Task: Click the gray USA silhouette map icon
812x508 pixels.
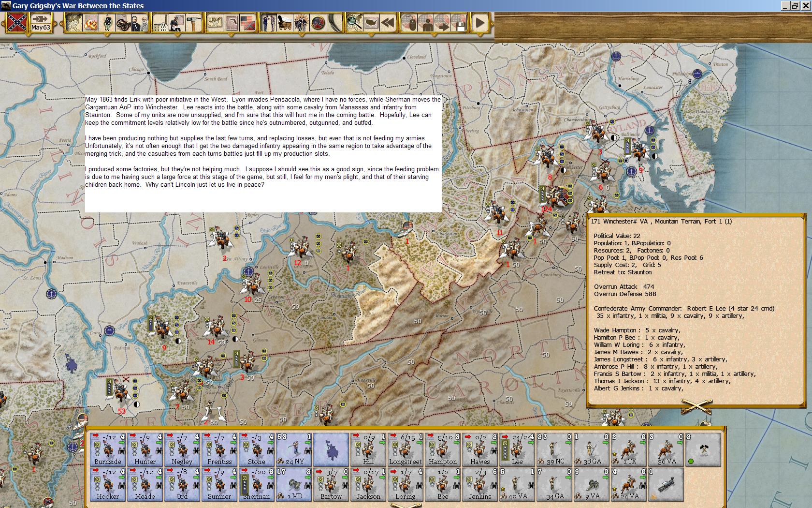Action: click(371, 23)
